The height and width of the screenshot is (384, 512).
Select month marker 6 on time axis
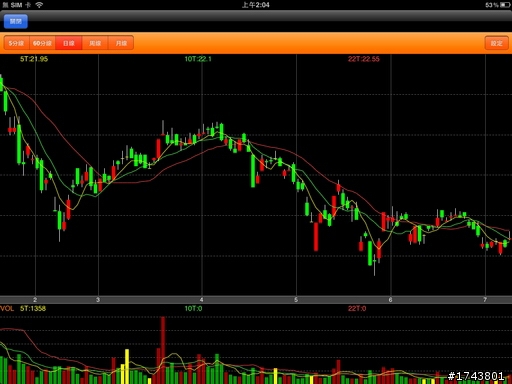point(390,300)
